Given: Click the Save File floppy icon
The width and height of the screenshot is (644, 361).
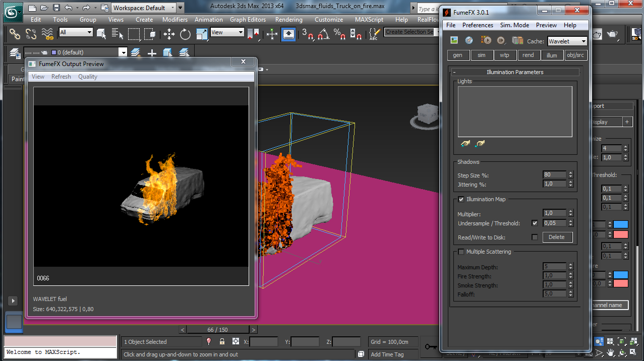Looking at the screenshot, I should click(x=56, y=8).
